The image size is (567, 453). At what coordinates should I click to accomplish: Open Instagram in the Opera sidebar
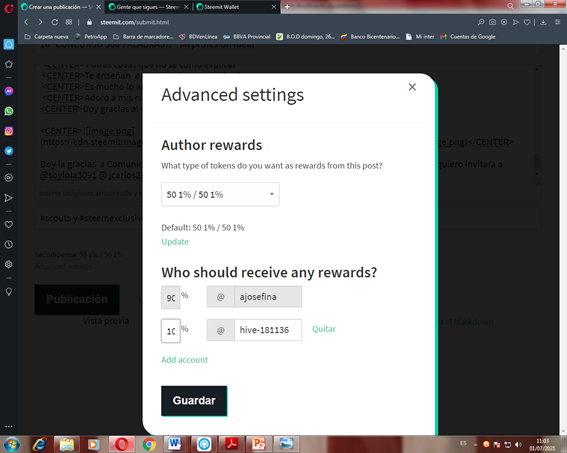[9, 131]
